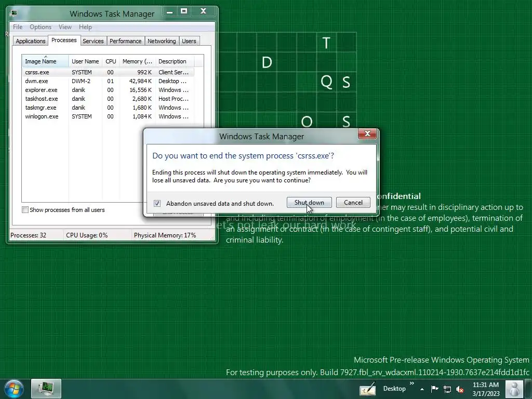Switch to the Applications tab
Screen dimensions: 532x399
[31, 41]
